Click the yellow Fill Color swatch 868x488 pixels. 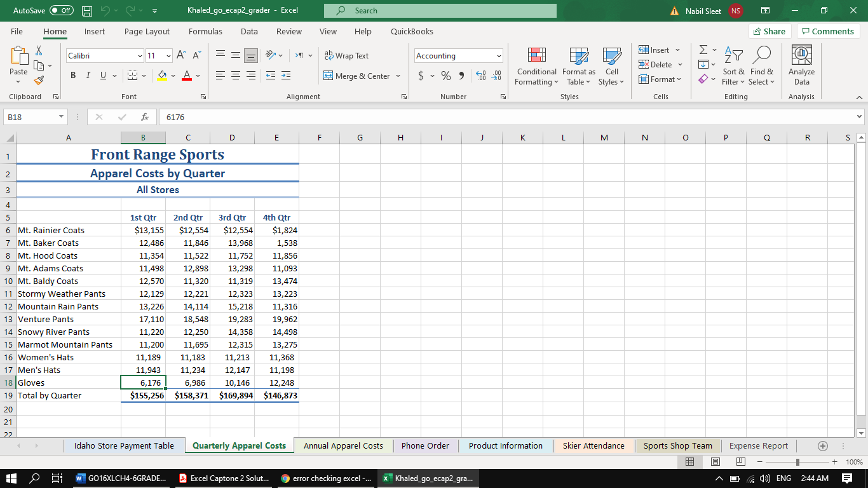162,76
